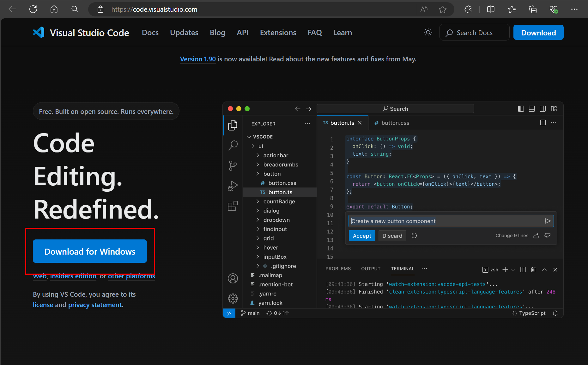This screenshot has height=365, width=588.
Task: Switch to the PROBLEMS panel tab
Action: [x=338, y=269]
